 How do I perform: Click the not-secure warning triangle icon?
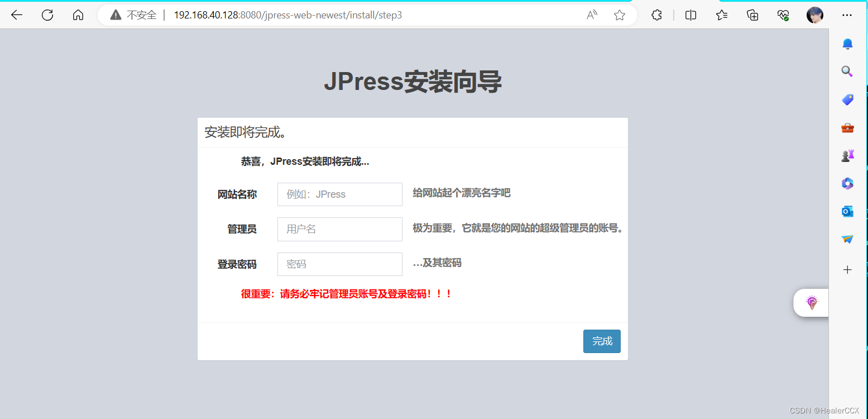click(116, 15)
